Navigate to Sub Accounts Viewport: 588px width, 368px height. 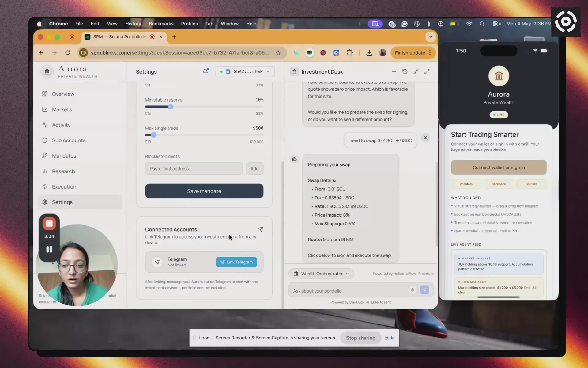click(x=80, y=140)
